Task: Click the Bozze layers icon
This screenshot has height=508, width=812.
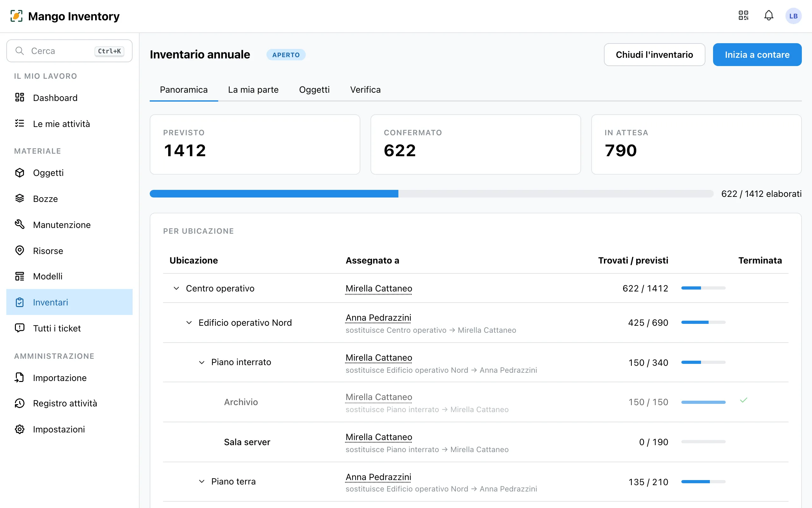Action: [19, 198]
